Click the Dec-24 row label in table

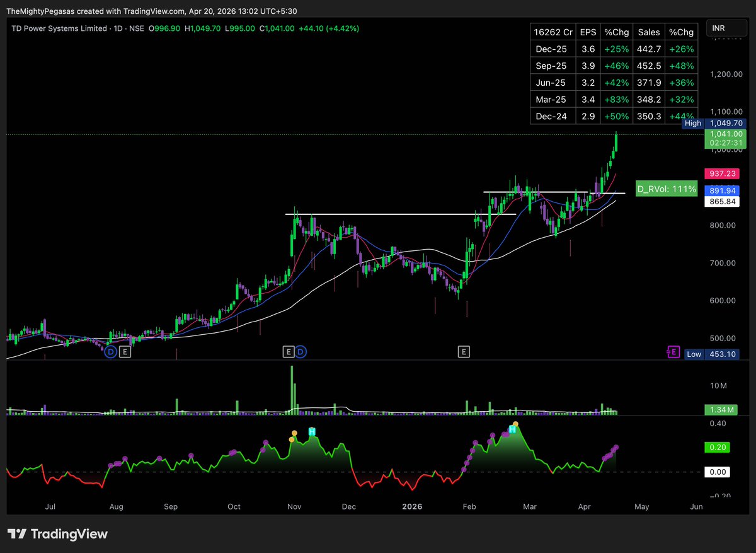tap(553, 116)
